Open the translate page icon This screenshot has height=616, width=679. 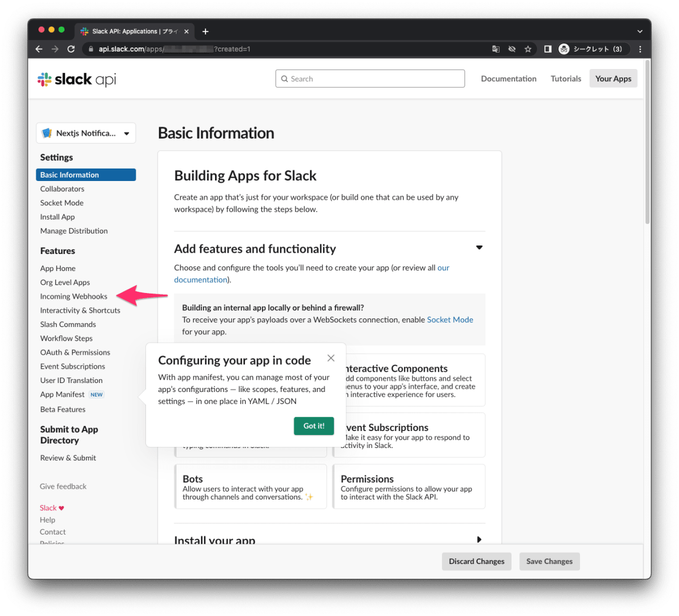pos(496,49)
